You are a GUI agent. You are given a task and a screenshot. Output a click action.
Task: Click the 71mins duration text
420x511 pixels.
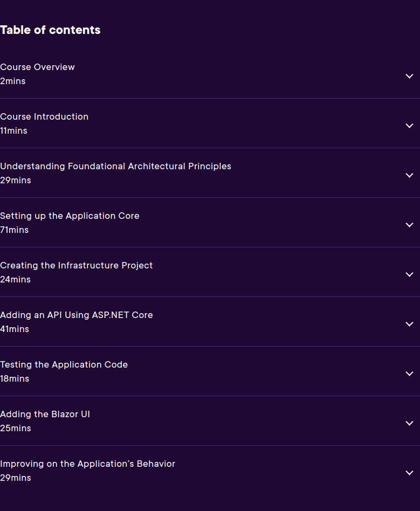click(x=15, y=230)
